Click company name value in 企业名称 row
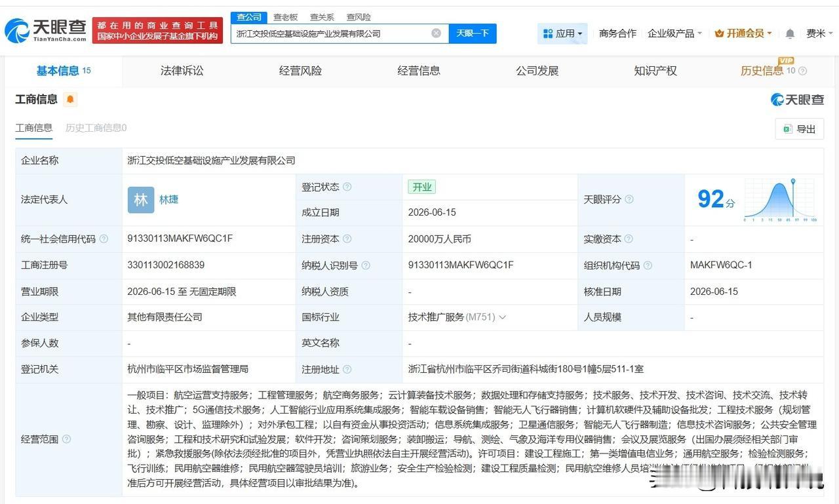Viewport: 839px width, 504px height. (211, 161)
